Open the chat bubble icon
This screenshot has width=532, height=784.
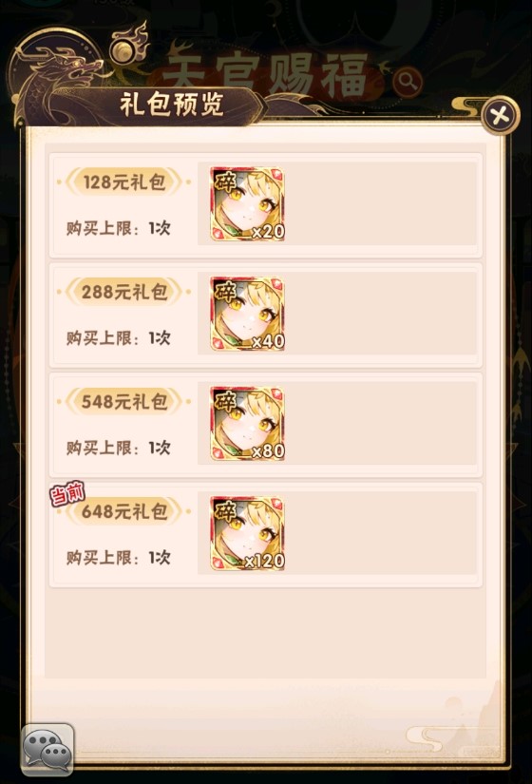[x=47, y=749]
